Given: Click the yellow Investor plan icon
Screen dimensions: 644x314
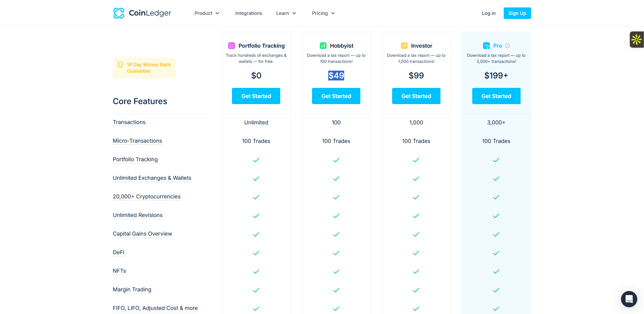Looking at the screenshot, I should point(404,46).
